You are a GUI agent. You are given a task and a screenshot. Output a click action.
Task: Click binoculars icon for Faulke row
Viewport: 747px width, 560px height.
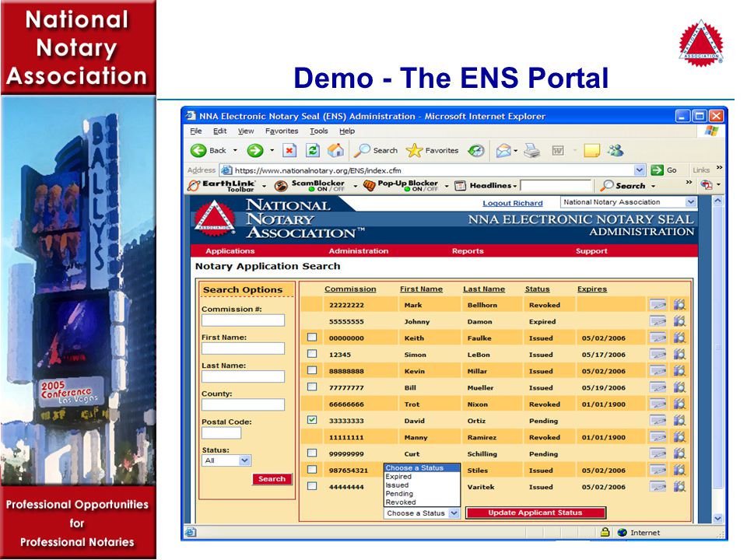click(x=679, y=338)
